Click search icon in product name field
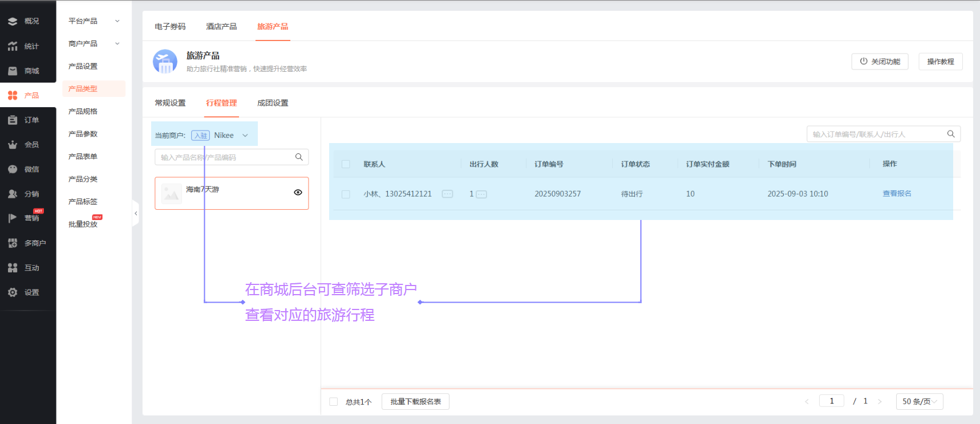Image resolution: width=980 pixels, height=424 pixels. (299, 157)
